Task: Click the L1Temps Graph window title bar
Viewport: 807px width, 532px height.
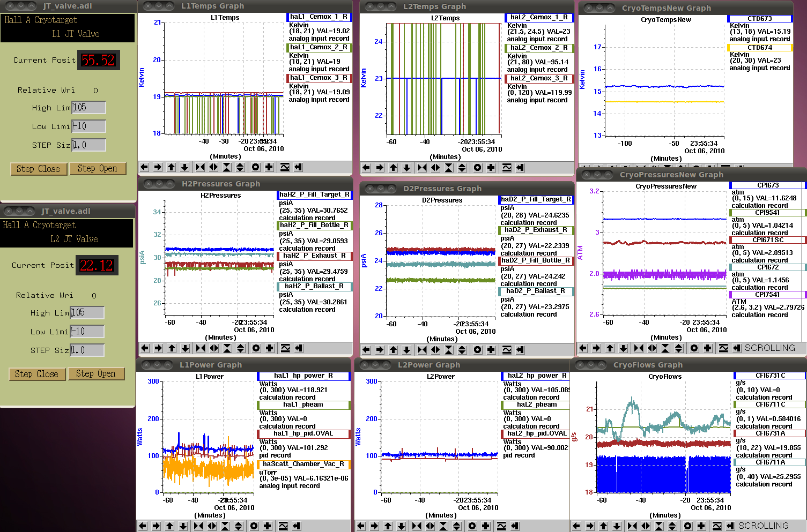Action: click(x=245, y=6)
